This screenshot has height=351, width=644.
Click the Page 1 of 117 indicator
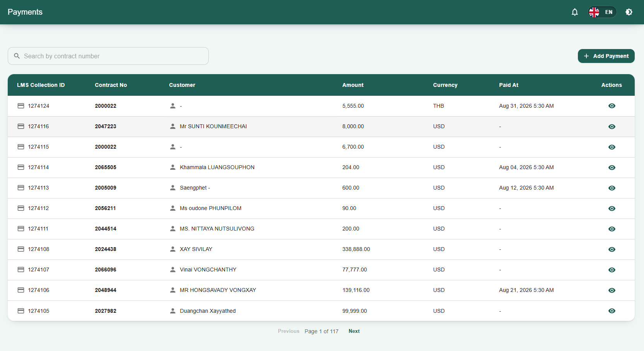(x=321, y=331)
